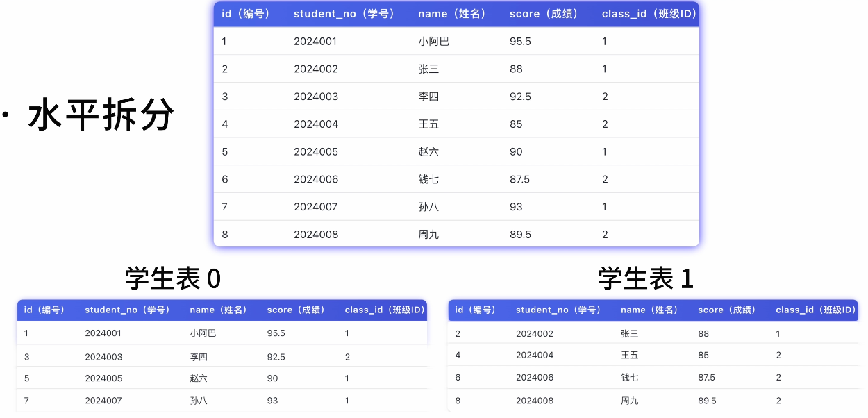Select score 89.5 in the 学生表 1 table
The image size is (868, 418).
click(x=707, y=401)
